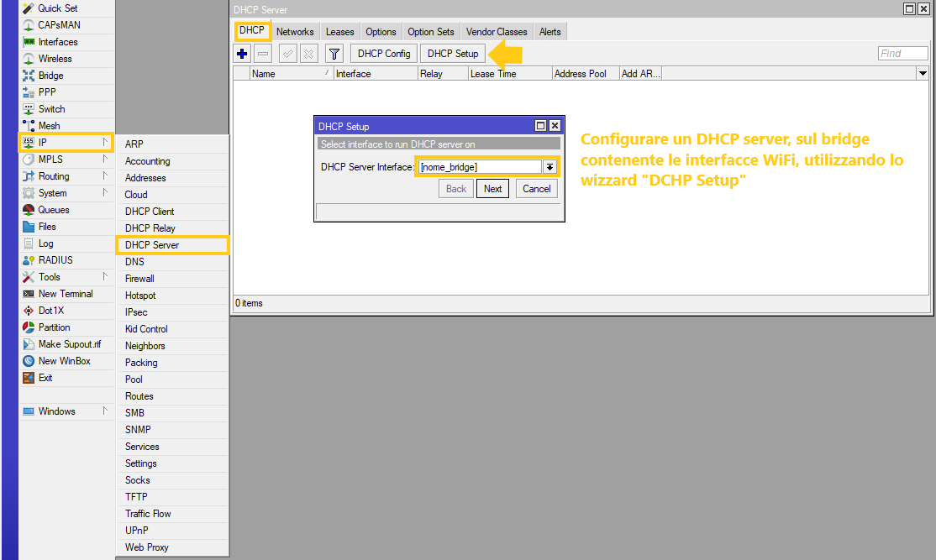Click the MPLS icon in sidebar
Viewport: 936px width, 560px height.
28,160
